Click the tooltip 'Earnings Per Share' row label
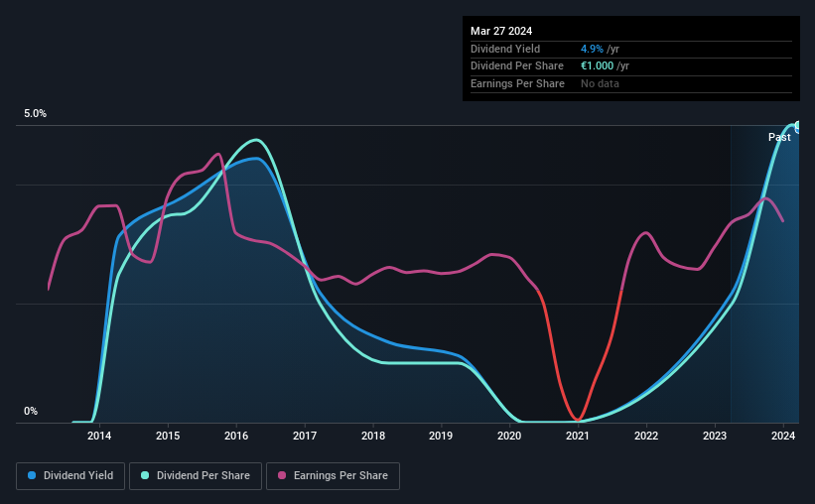 (517, 83)
